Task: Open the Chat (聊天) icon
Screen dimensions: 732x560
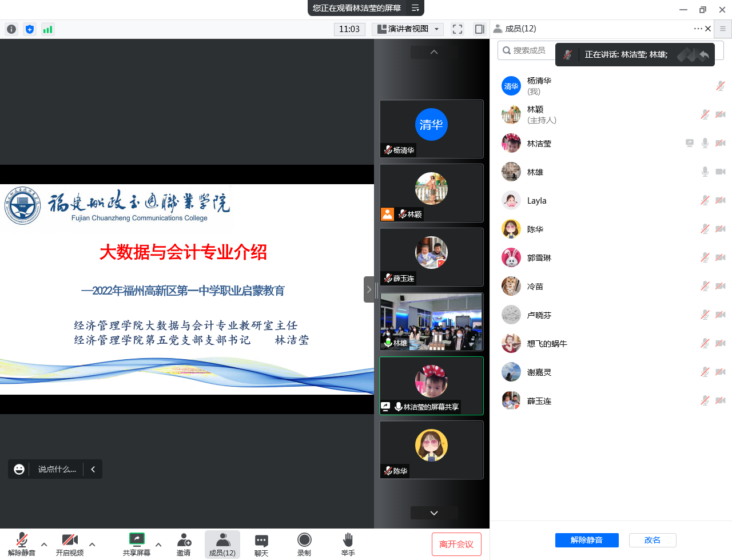Action: tap(261, 544)
